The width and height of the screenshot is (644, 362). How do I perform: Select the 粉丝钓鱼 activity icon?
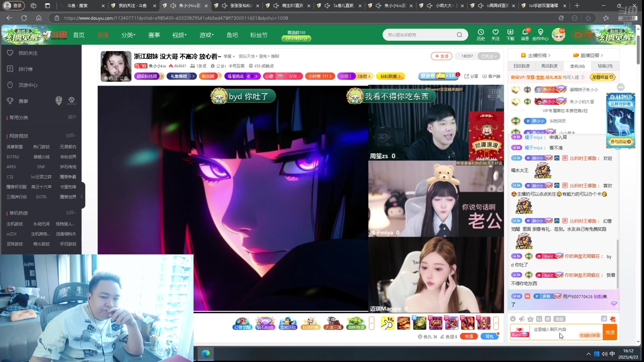(310, 323)
